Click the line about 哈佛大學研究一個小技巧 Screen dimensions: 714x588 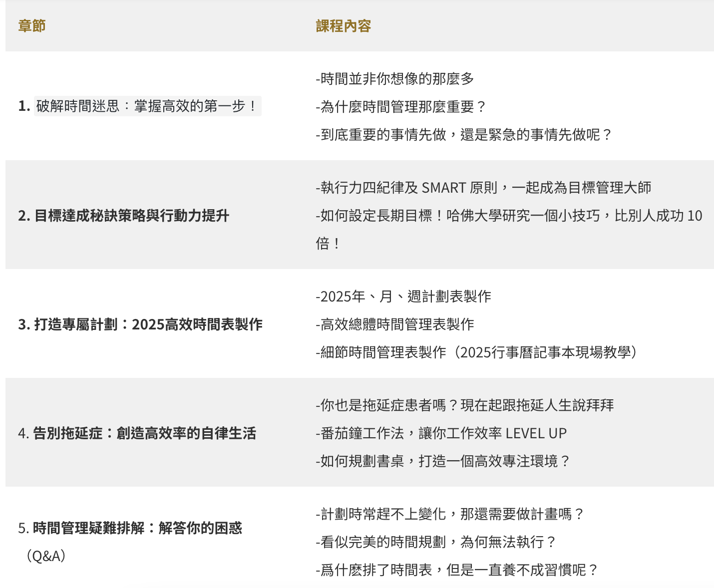509,216
